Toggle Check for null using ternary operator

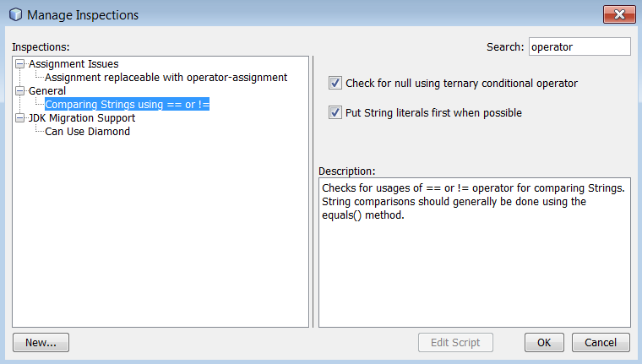[335, 83]
